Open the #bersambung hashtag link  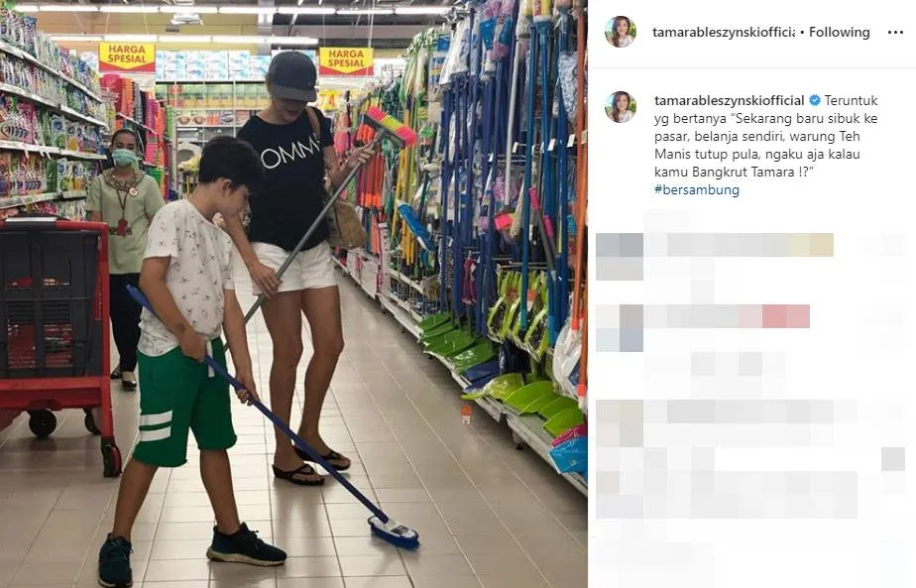[696, 190]
